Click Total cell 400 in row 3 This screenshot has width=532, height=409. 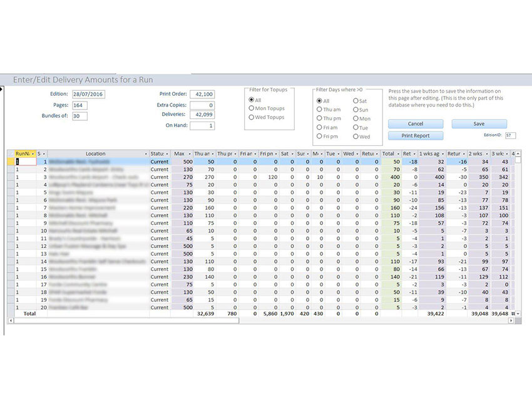pyautogui.click(x=392, y=177)
